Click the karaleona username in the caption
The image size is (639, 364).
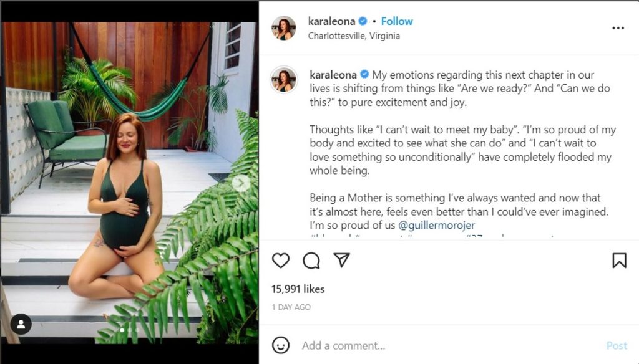333,75
